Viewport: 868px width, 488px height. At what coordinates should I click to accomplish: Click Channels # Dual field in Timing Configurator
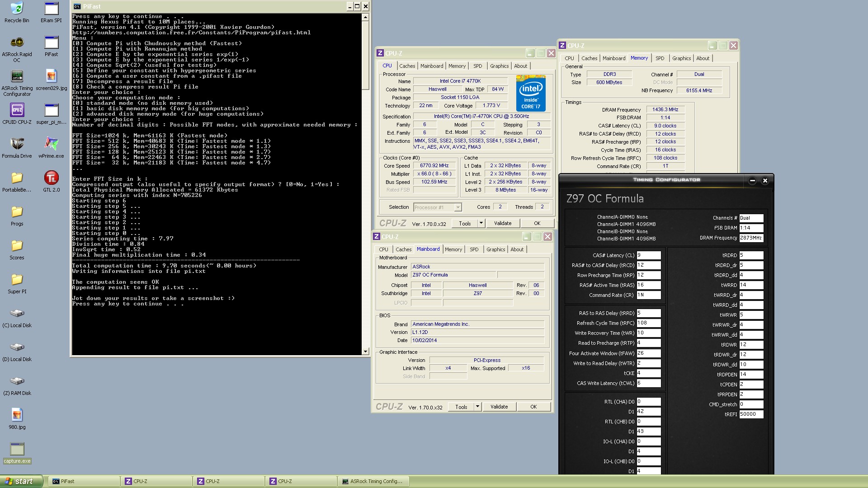tap(751, 218)
